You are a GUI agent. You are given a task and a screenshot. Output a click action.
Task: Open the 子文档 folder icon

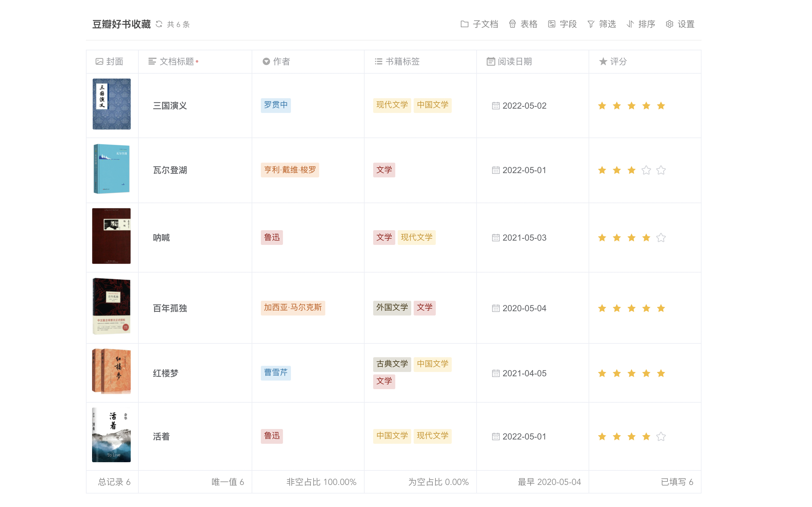[464, 24]
